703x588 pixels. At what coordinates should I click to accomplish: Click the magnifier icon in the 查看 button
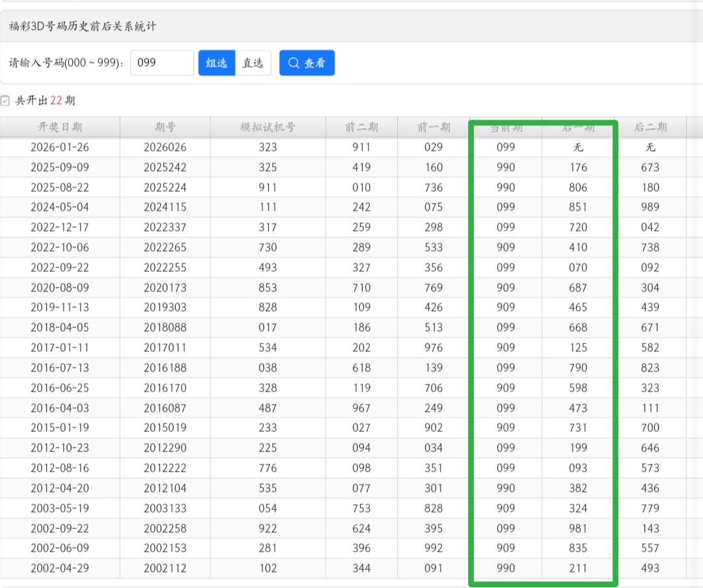tap(294, 63)
